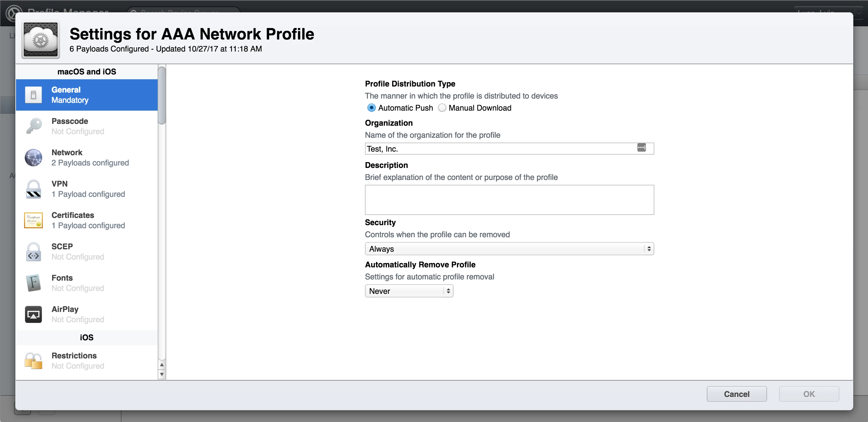Click the AirPlay screen icon
The image size is (868, 422).
pos(34,314)
